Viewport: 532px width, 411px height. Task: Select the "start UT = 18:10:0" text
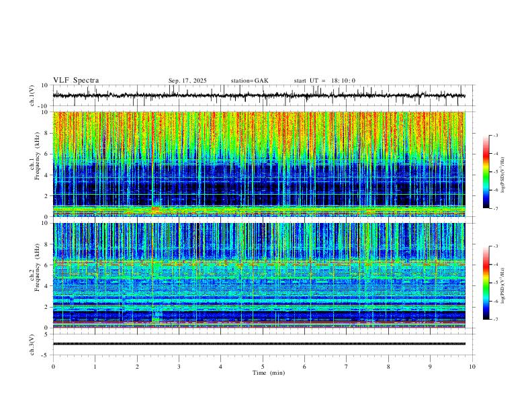324,81
